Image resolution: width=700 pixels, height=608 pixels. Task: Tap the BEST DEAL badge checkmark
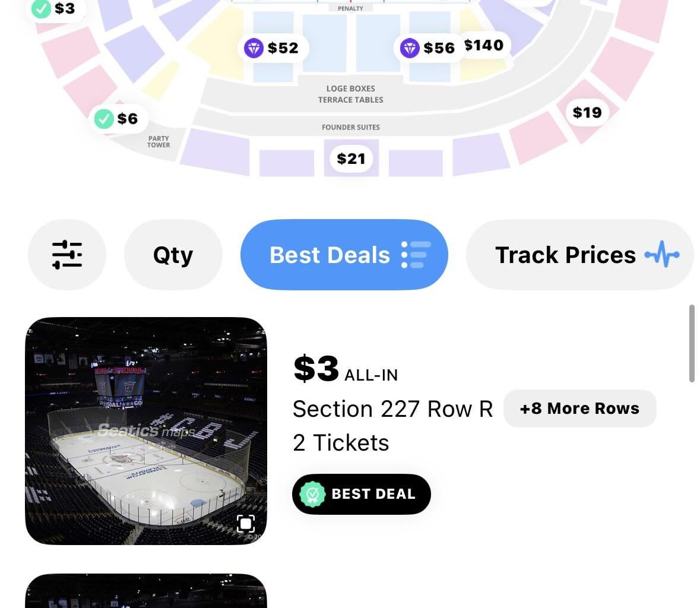[313, 493]
